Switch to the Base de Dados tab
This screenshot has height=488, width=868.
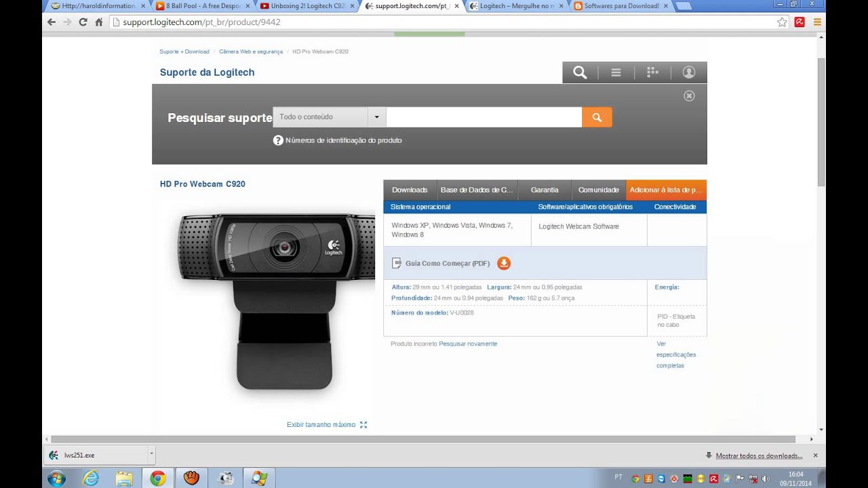tap(477, 190)
